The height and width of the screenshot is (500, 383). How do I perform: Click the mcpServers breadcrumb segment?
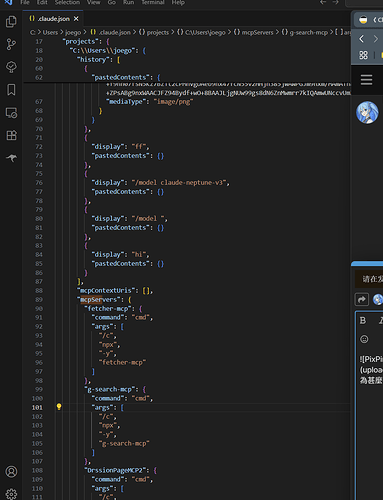tap(253, 32)
